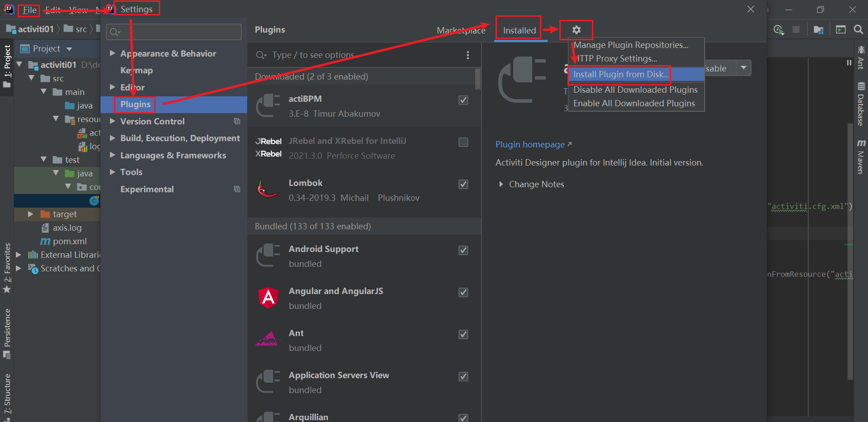
Task: Select Install Plugin from Disk
Action: 637,74
